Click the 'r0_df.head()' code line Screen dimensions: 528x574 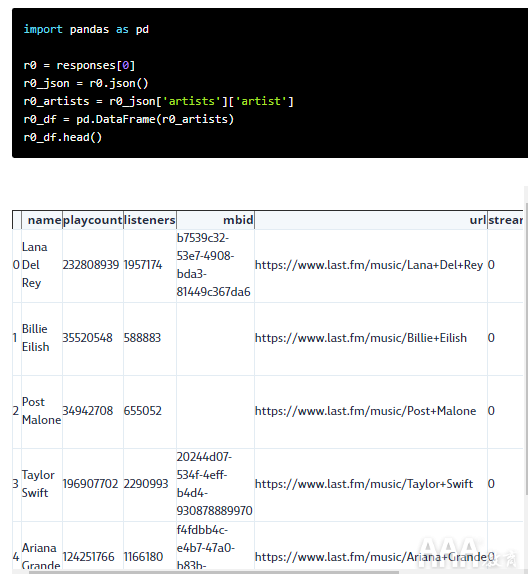coord(63,137)
